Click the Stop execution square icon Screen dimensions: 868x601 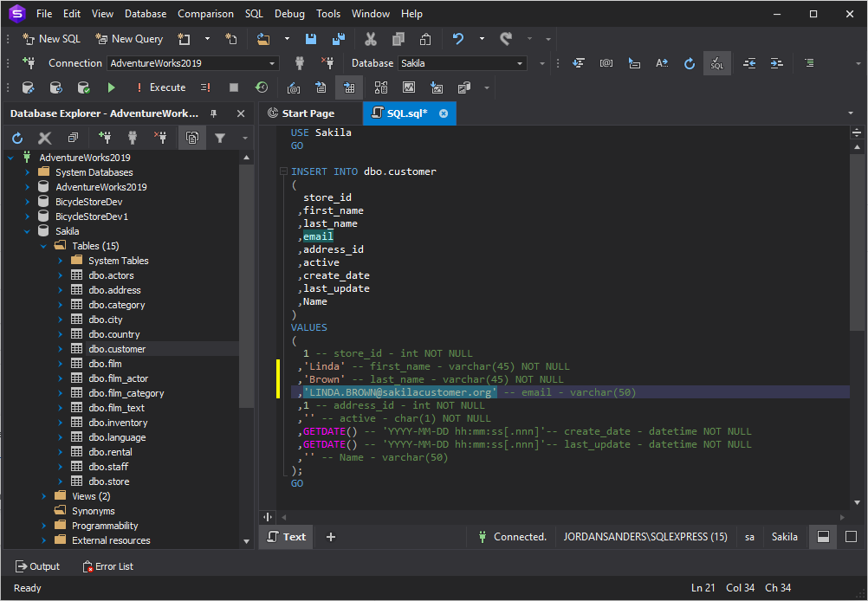pos(234,87)
